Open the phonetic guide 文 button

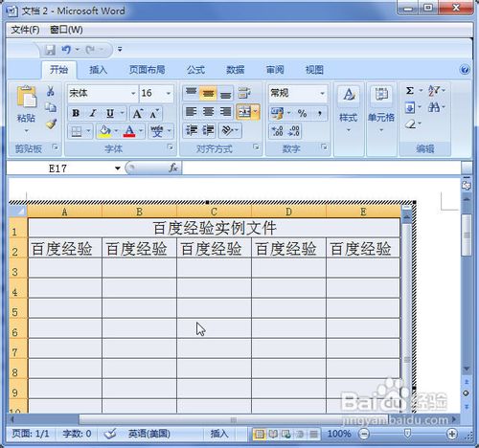[x=157, y=131]
